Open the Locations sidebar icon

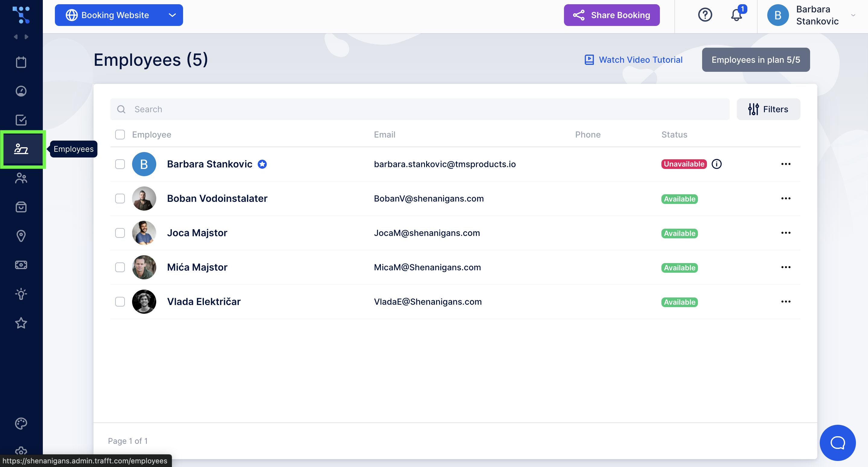point(21,236)
